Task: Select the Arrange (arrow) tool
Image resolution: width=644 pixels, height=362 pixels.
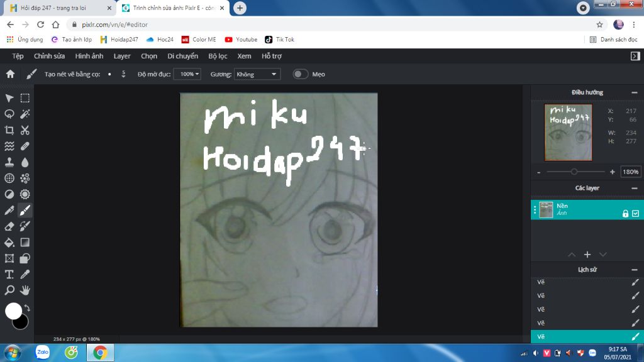Action: pyautogui.click(x=9, y=98)
